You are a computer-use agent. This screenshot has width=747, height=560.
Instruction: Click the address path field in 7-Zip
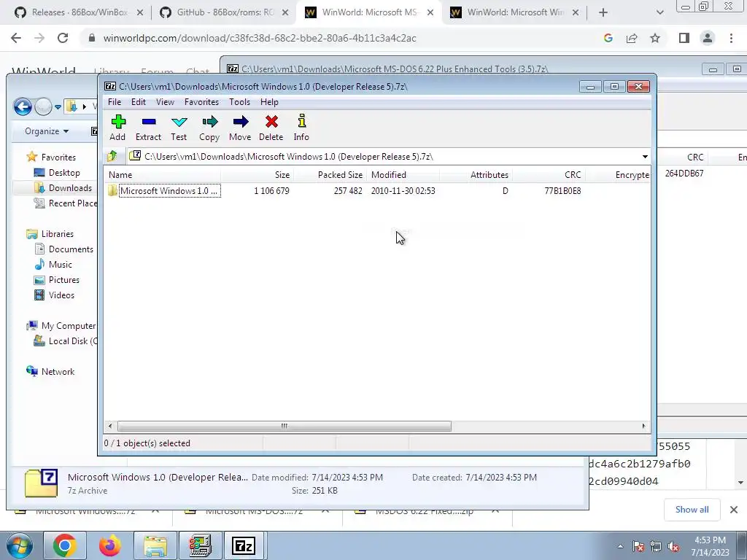click(x=384, y=157)
